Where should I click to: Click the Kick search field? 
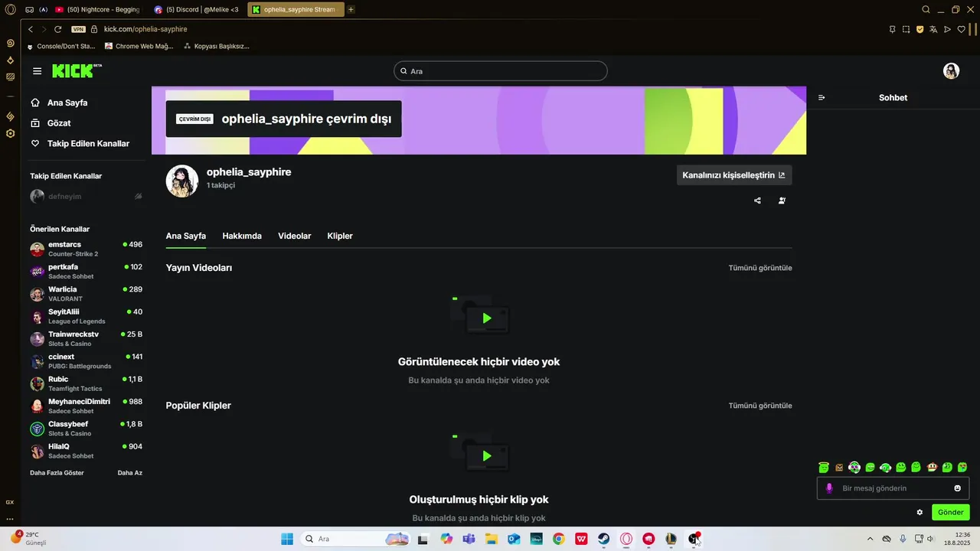tap(501, 71)
